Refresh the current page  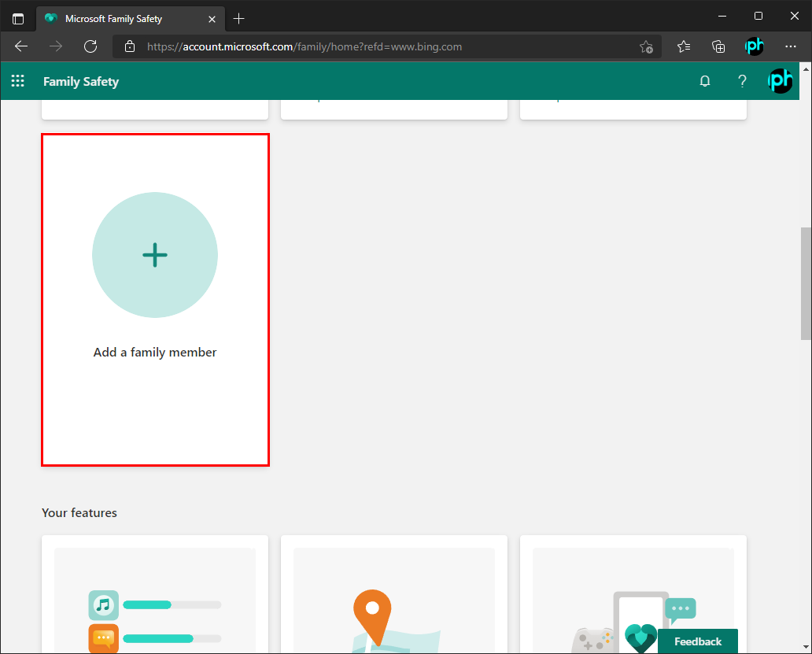(x=90, y=46)
